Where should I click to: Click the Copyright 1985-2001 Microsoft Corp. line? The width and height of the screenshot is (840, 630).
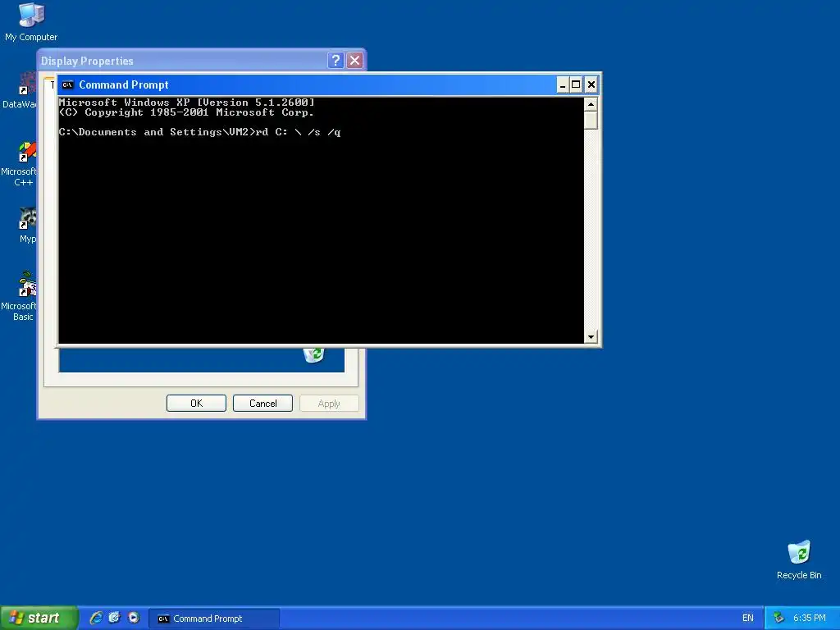[186, 112]
